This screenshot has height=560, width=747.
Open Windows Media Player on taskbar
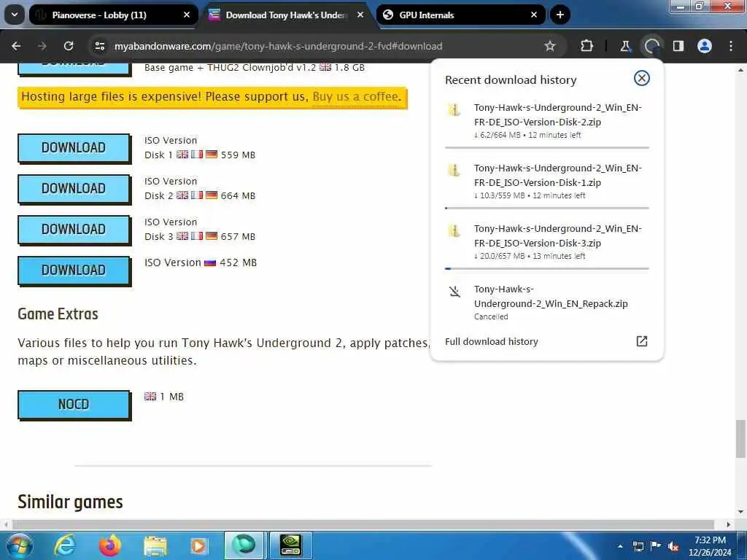[x=198, y=545]
